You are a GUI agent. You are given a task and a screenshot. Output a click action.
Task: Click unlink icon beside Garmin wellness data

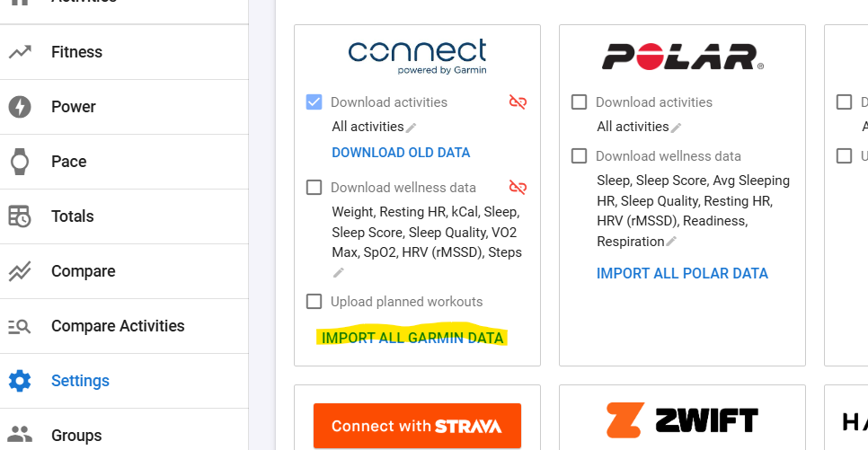(x=518, y=187)
